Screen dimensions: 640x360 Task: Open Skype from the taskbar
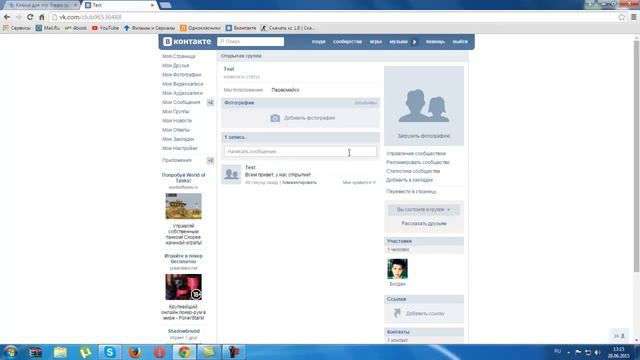(x=110, y=352)
